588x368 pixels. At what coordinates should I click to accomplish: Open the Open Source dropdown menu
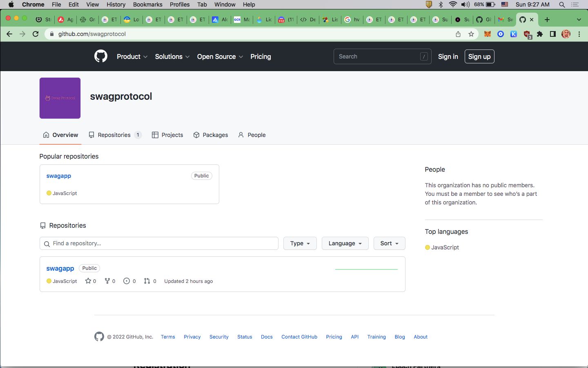point(220,56)
